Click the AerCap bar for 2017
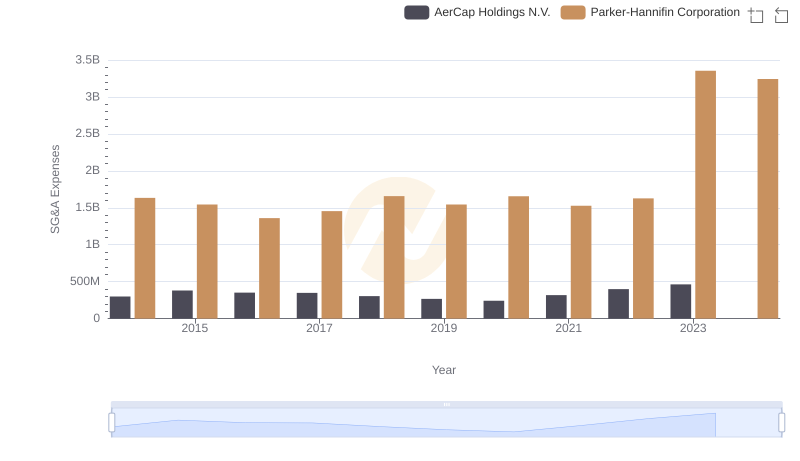 (x=307, y=305)
